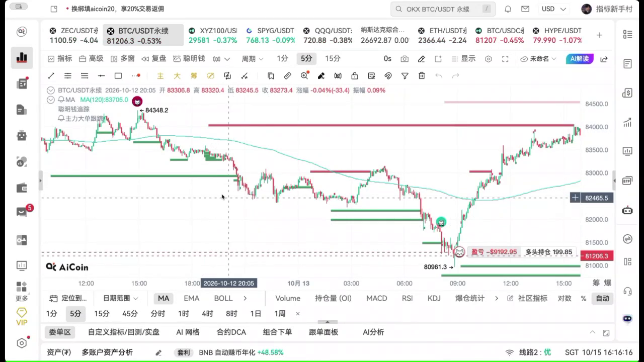Delete drawings with the trash icon
Screen dimensions: 644x362
(422, 76)
